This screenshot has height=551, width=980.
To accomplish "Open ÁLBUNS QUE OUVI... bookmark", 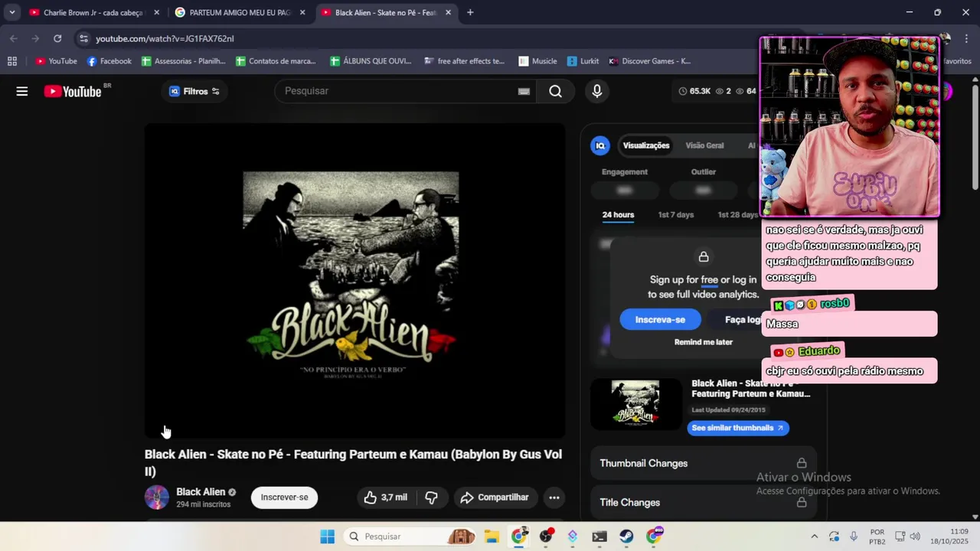I will [x=371, y=61].
